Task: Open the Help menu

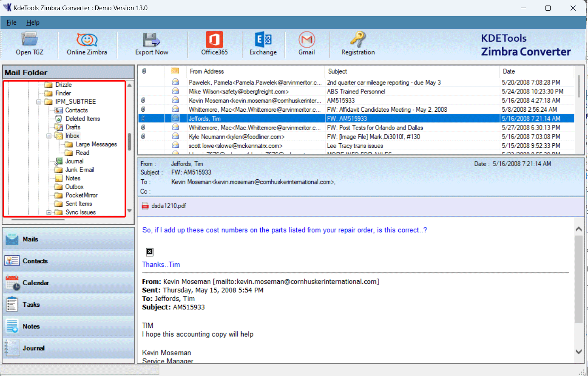Action: (x=33, y=23)
